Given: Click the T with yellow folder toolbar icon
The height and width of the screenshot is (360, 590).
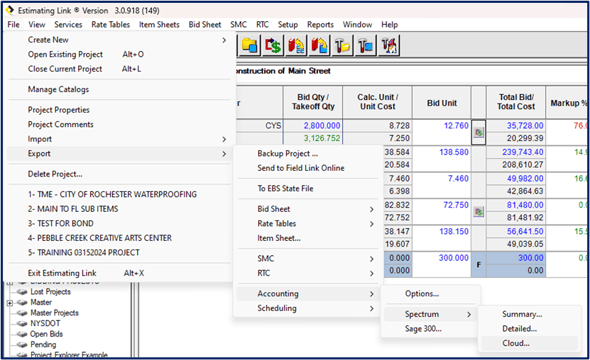Looking at the screenshot, I should coord(342,46).
